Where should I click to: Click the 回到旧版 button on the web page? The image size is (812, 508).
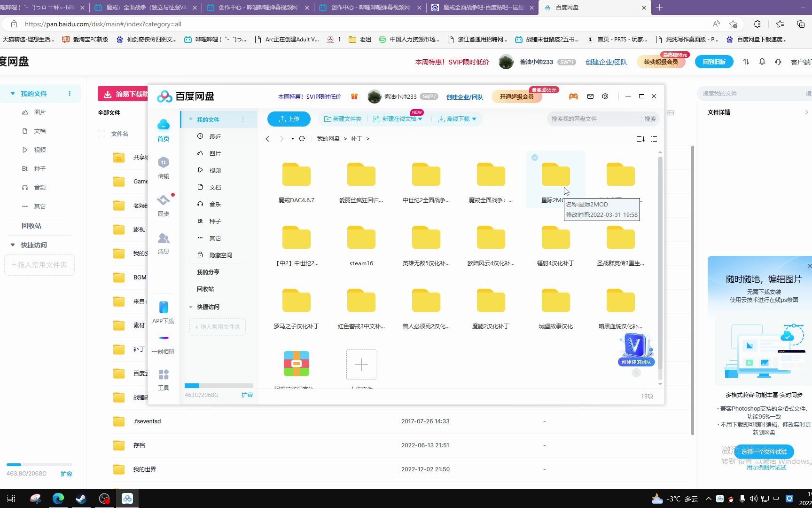714,62
